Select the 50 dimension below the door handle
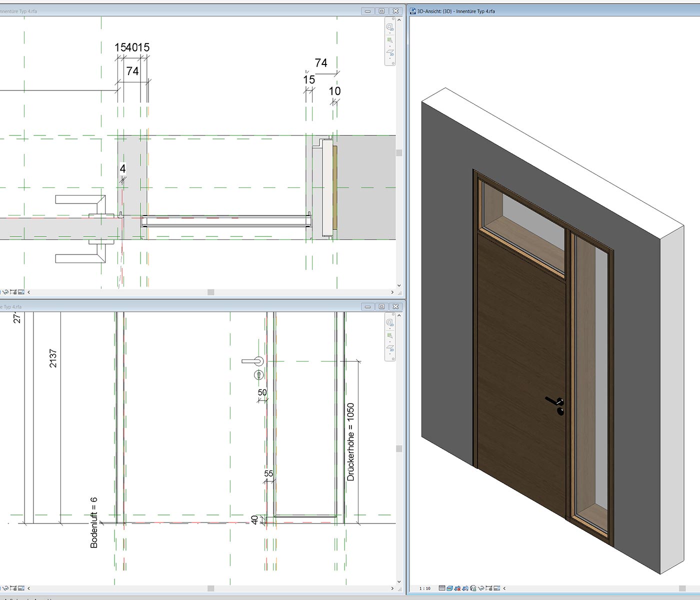700x600 pixels. [x=262, y=392]
